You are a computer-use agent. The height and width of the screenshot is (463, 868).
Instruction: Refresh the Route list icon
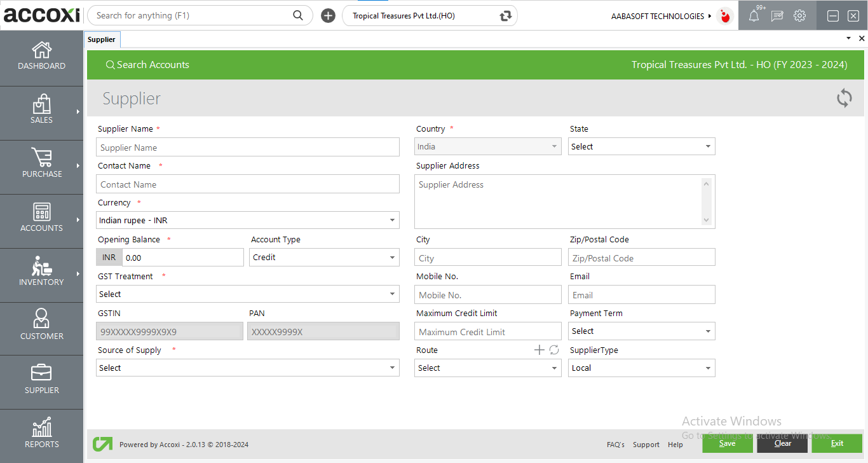tap(554, 350)
